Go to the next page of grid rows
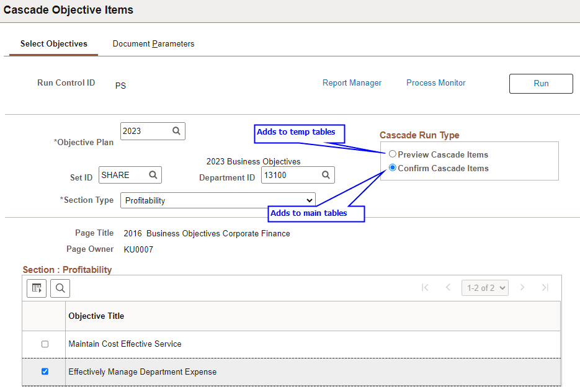Image resolution: width=580 pixels, height=392 pixels. [x=522, y=287]
